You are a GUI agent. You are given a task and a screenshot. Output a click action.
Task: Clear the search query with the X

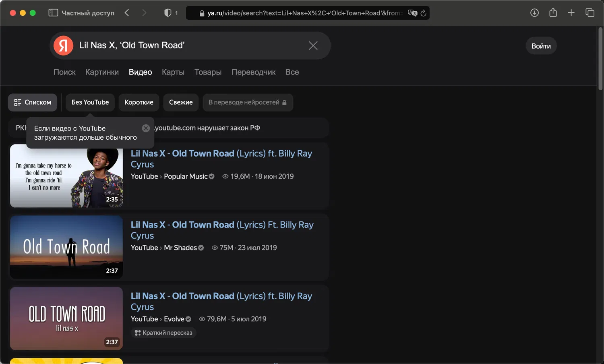(x=313, y=45)
